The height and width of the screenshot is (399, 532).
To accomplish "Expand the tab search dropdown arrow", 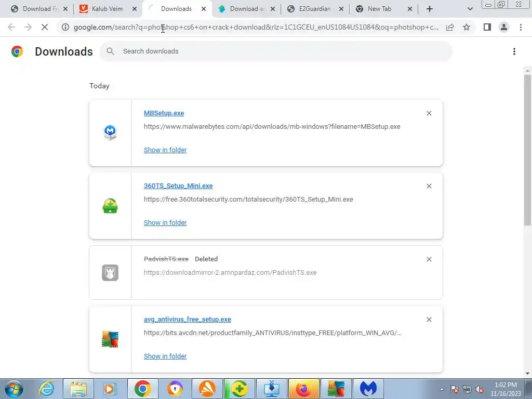I will pos(470,9).
